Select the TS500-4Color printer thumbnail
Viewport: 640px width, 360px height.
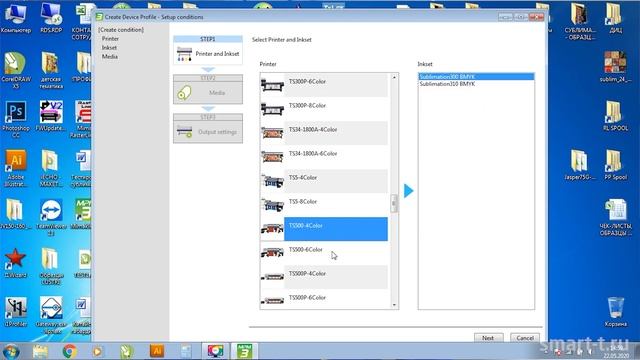point(272,229)
